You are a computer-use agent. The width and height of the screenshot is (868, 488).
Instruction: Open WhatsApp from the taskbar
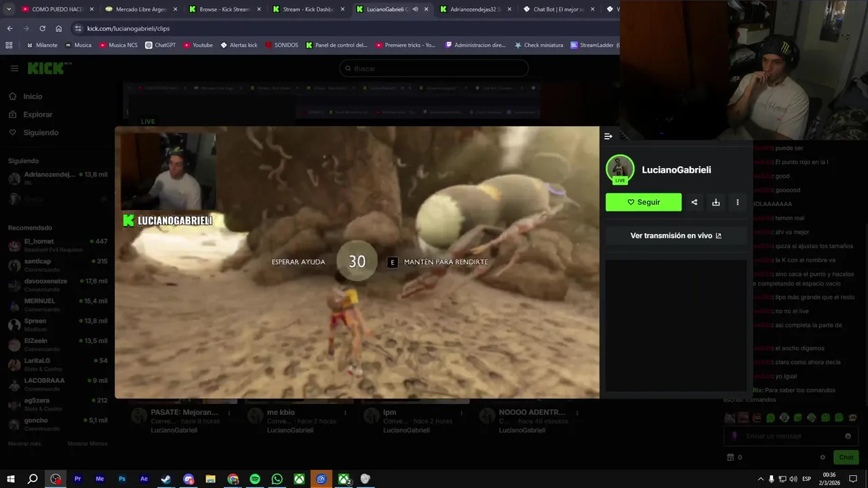tap(277, 479)
